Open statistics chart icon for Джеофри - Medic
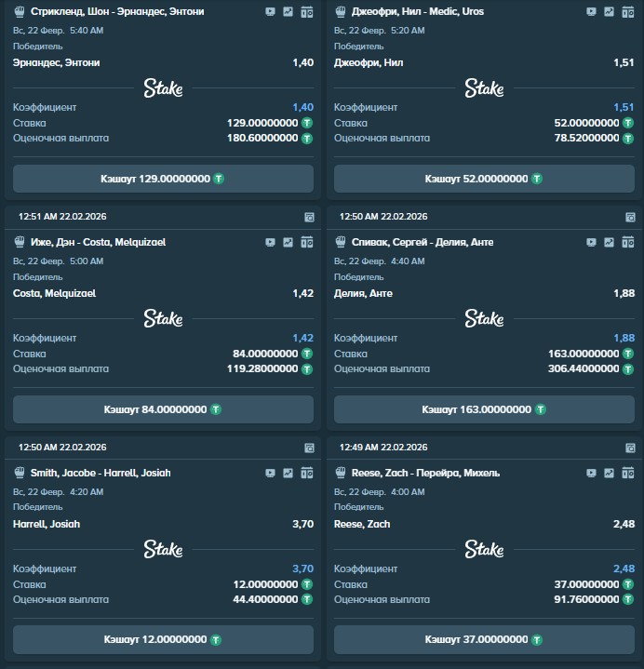The image size is (644, 669). click(x=609, y=12)
